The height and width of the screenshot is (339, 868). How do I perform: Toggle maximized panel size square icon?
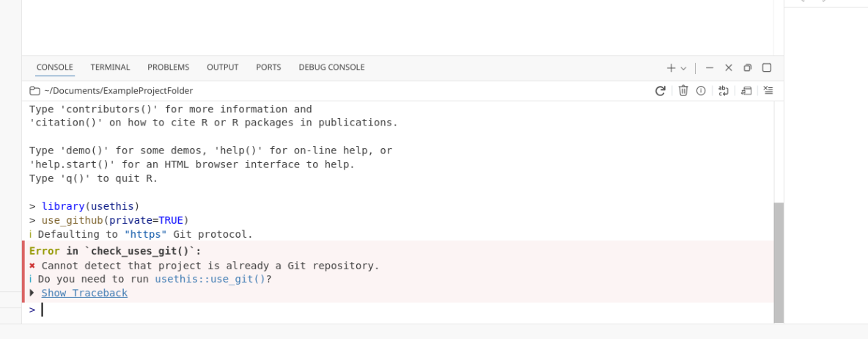[767, 68]
